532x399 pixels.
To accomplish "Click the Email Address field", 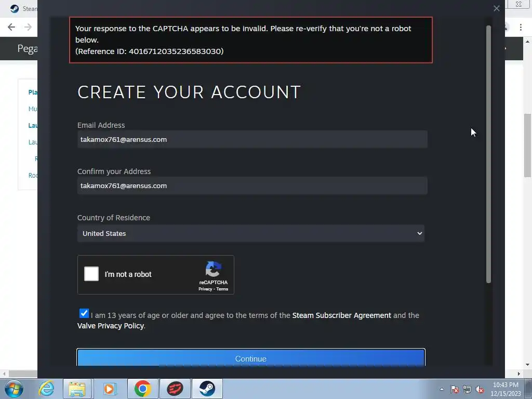I will coord(252,139).
